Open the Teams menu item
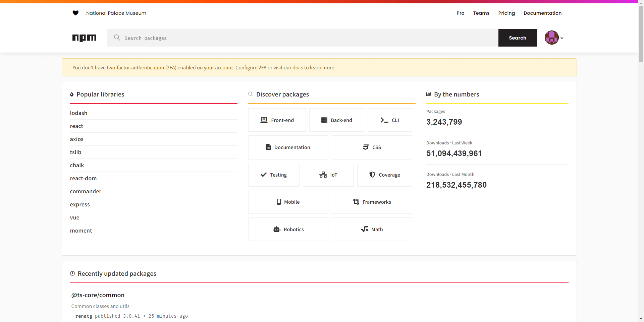 click(481, 13)
